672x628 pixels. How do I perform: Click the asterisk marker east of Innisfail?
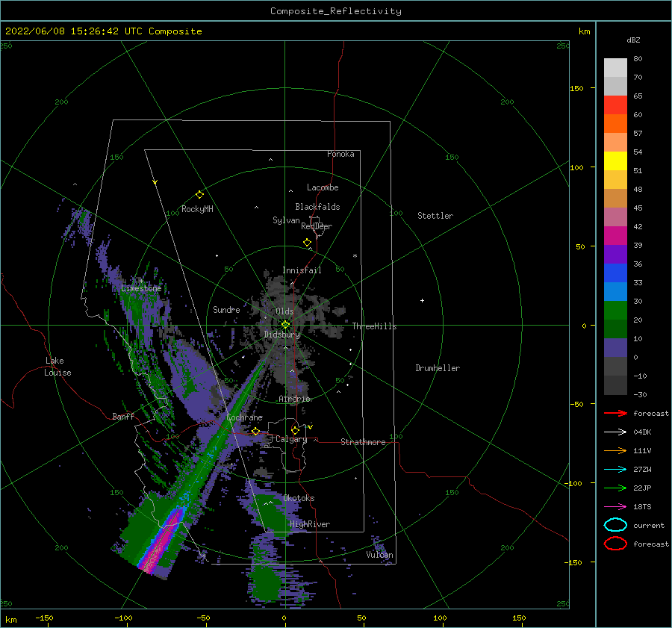click(x=355, y=256)
